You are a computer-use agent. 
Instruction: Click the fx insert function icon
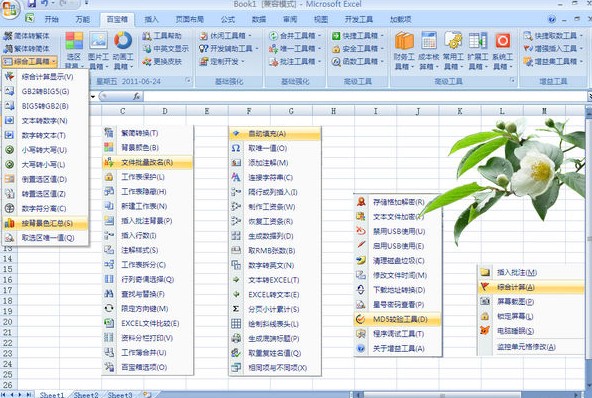tap(137, 97)
